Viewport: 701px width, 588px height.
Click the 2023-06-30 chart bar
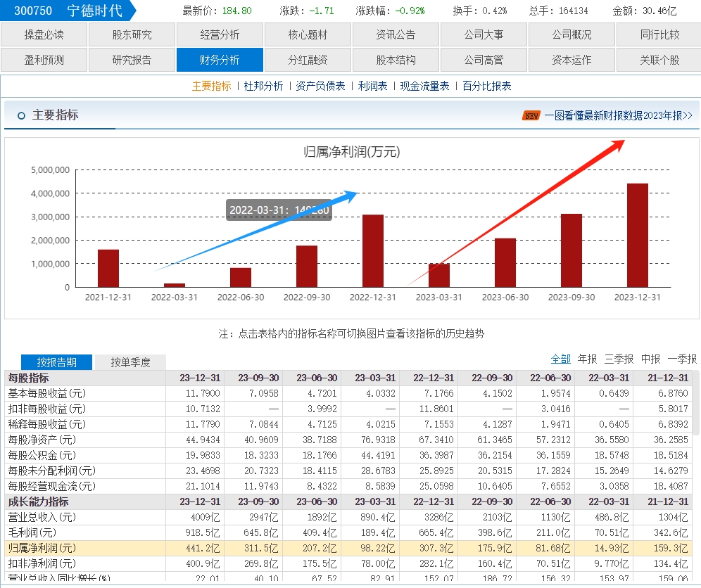(x=505, y=263)
